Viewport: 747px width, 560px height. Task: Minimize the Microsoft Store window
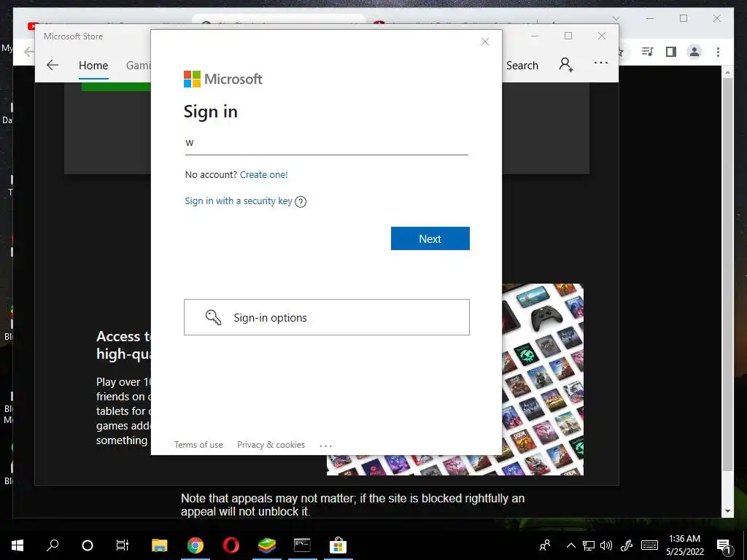pyautogui.click(x=535, y=36)
